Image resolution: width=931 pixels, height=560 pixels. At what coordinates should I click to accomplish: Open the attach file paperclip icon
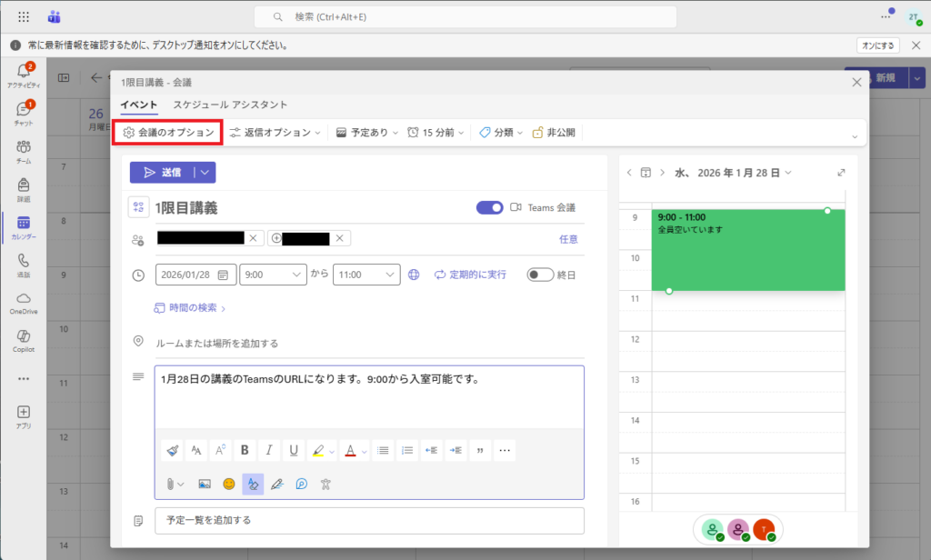tap(170, 484)
